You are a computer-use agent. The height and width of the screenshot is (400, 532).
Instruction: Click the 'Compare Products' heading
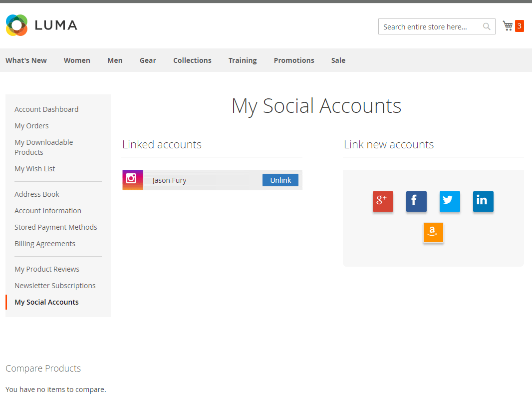click(43, 369)
